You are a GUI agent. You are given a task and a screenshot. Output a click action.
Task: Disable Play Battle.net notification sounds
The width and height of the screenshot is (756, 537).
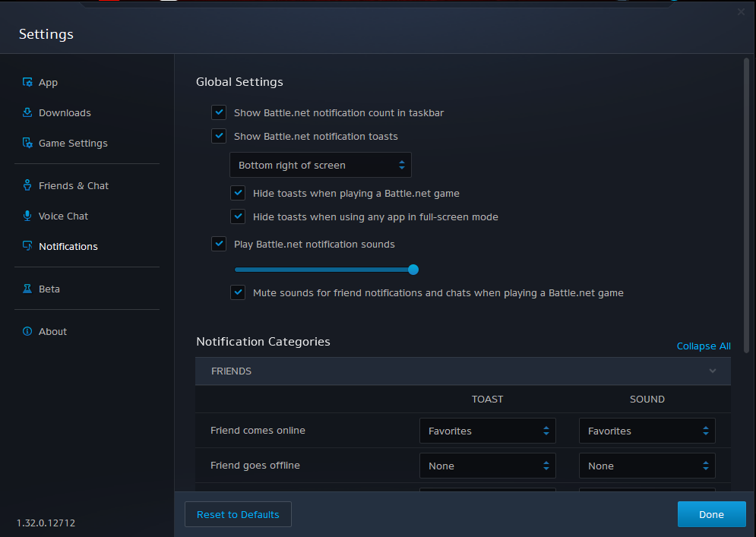219,244
